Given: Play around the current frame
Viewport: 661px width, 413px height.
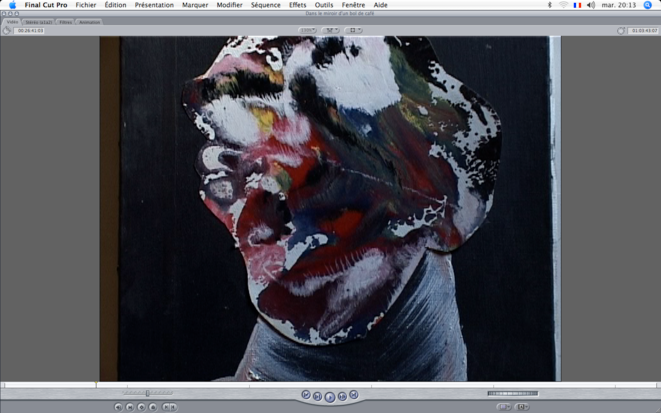Looking at the screenshot, I should [342, 396].
